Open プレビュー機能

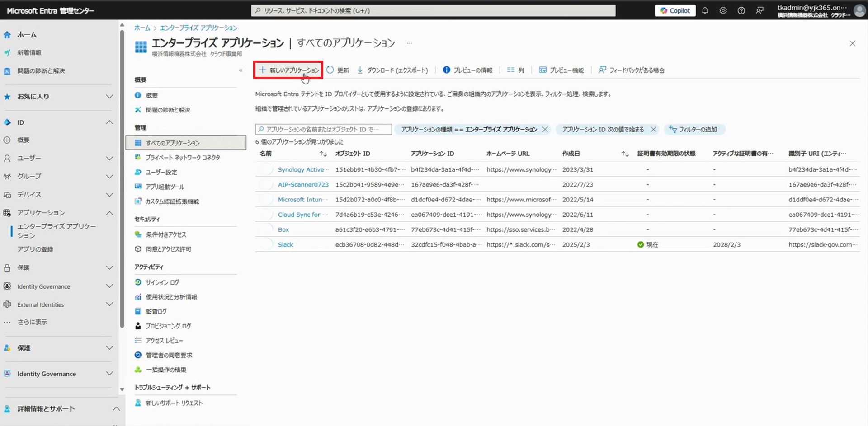(x=561, y=70)
